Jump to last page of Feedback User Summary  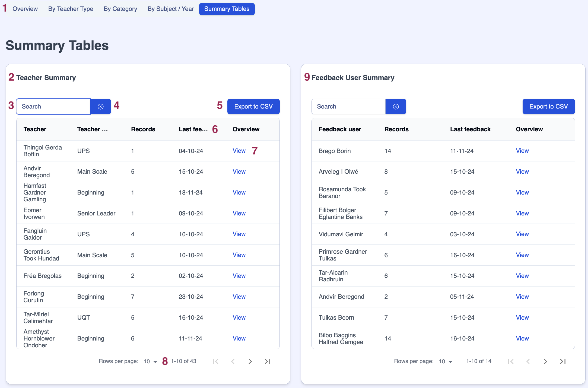(563, 361)
